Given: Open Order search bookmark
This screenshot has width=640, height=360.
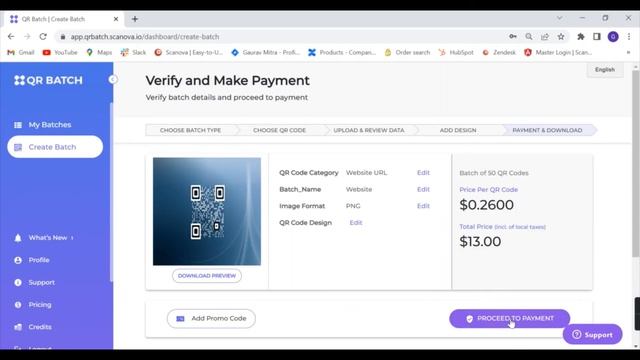Looking at the screenshot, I should coord(407,53).
